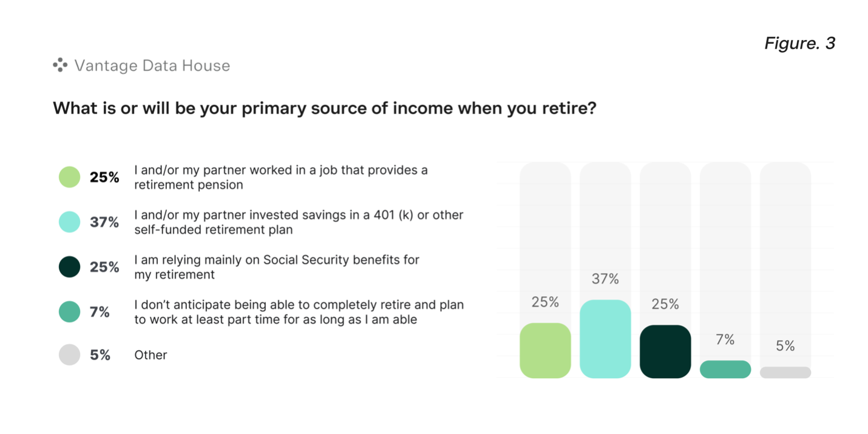The image size is (868, 434).
Task: Select the aqua 401(k) legend circle
Action: pyautogui.click(x=70, y=222)
